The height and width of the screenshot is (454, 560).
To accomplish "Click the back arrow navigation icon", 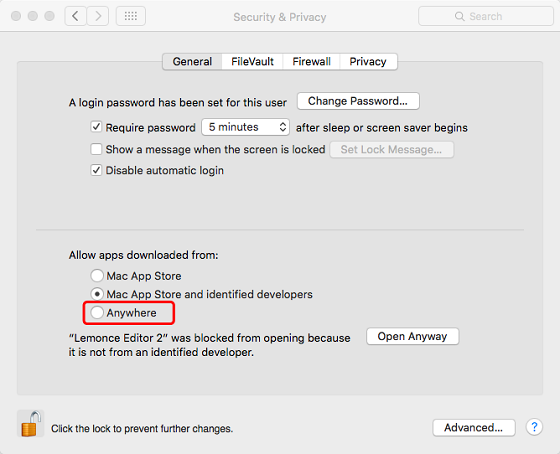I will point(75,16).
